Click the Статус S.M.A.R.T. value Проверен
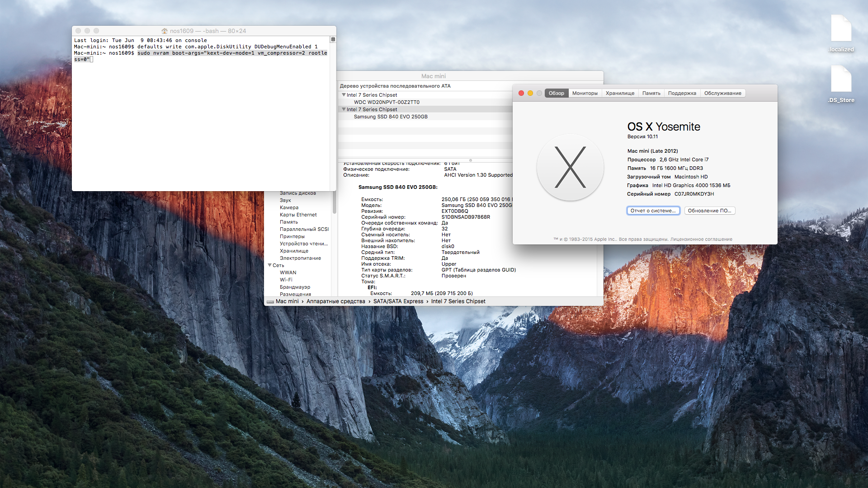The width and height of the screenshot is (868, 488). pyautogui.click(x=454, y=276)
